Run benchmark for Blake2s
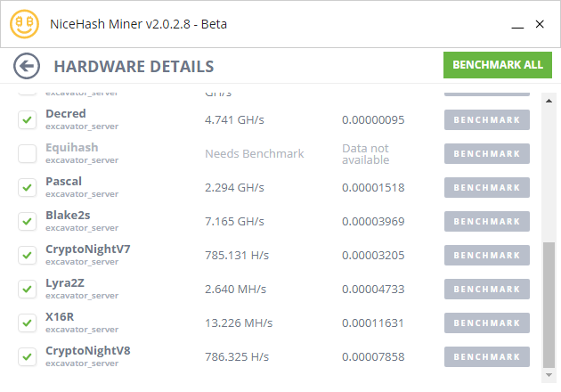This screenshot has height=392, width=561. coord(487,221)
